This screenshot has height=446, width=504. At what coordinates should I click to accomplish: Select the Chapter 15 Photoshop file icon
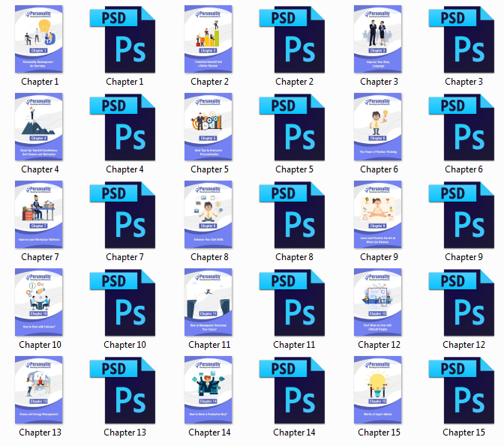460,391
